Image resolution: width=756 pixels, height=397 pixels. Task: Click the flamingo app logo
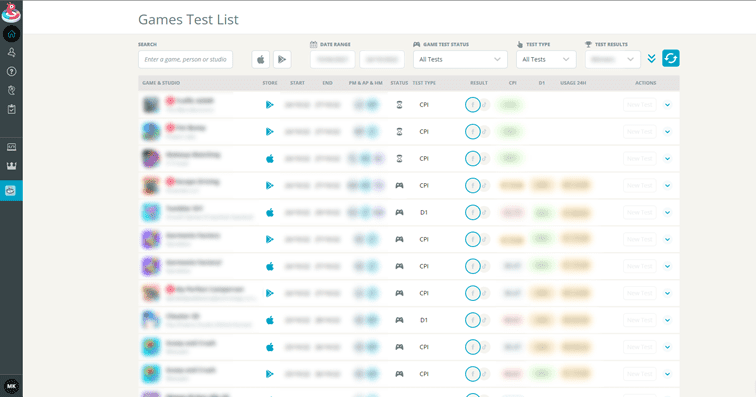(11, 12)
